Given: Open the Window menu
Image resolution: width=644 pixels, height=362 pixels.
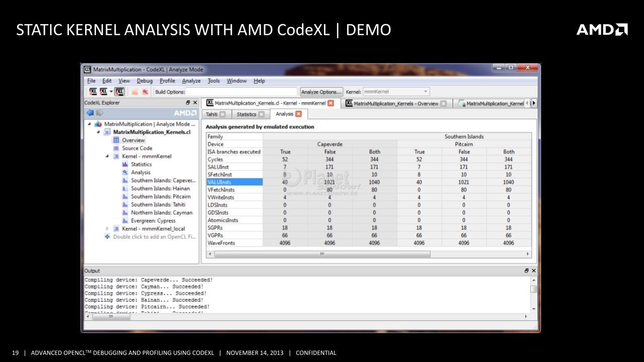Looking at the screenshot, I should tap(236, 81).
